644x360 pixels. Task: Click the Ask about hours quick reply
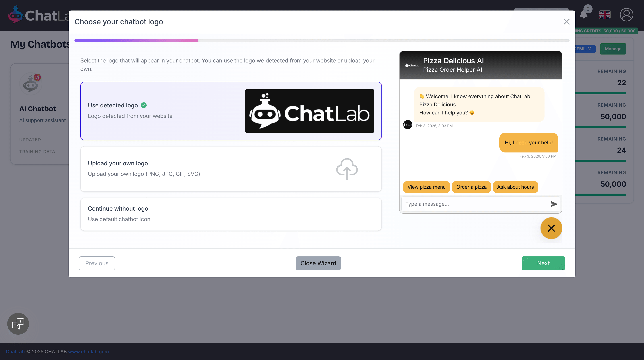click(x=515, y=187)
